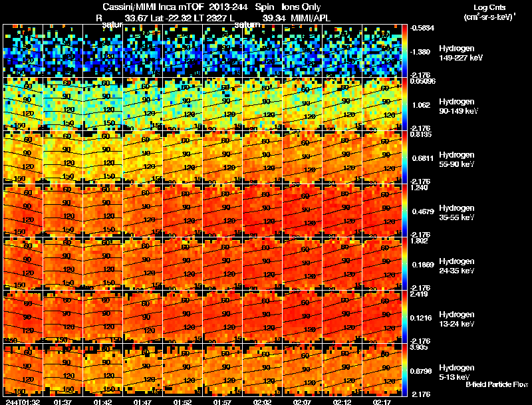Select the 01:47 panel in the 24-35 keV row

142,263
